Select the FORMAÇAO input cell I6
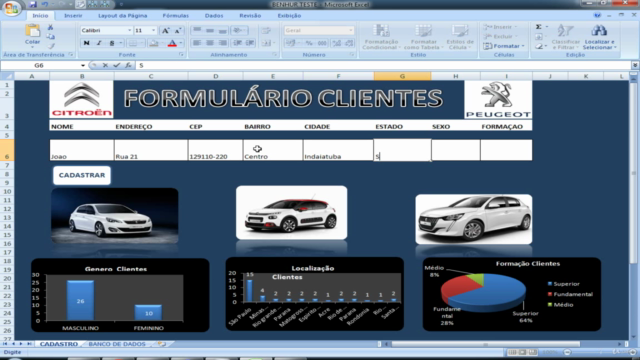640x360 pixels. point(506,150)
